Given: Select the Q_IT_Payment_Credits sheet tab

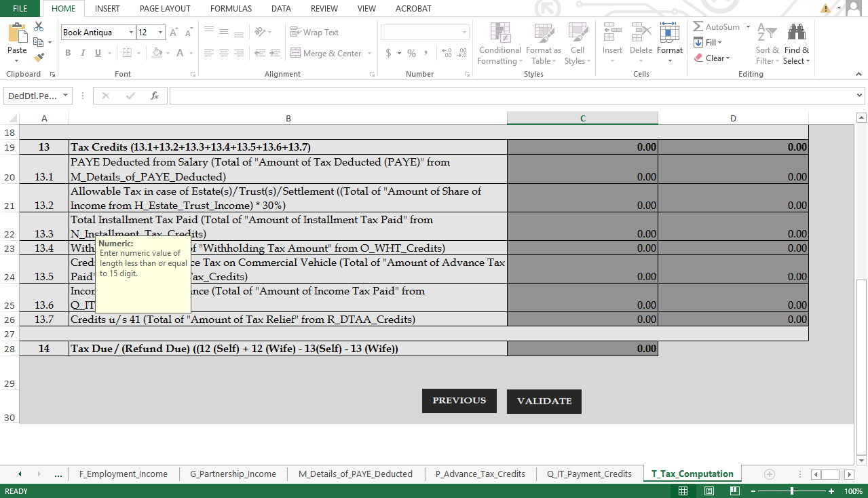Looking at the screenshot, I should [588, 474].
